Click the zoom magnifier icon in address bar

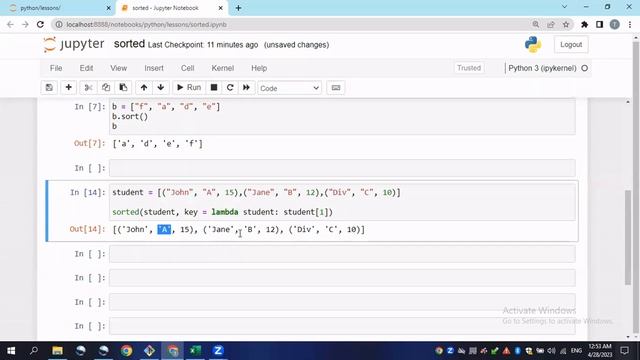pyautogui.click(x=536, y=24)
